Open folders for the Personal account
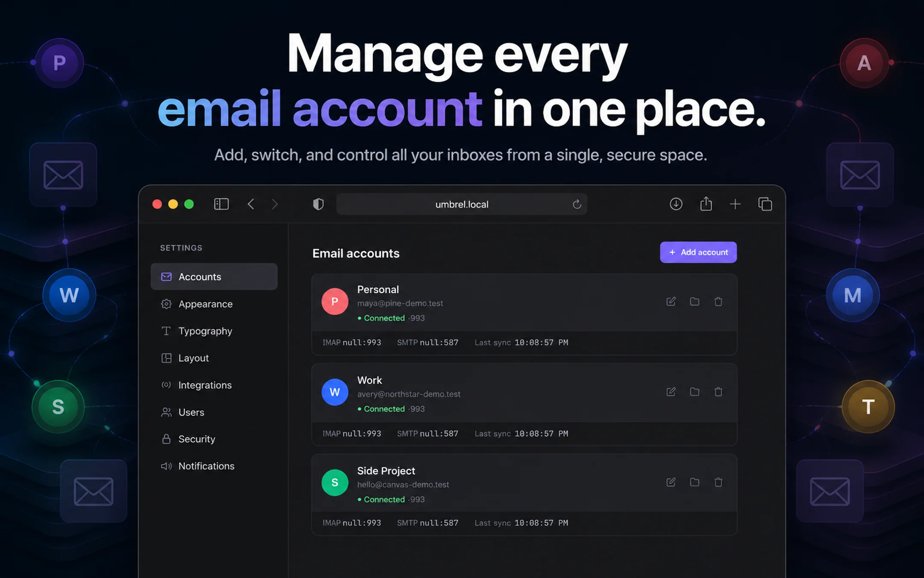The width and height of the screenshot is (924, 578). 695,301
